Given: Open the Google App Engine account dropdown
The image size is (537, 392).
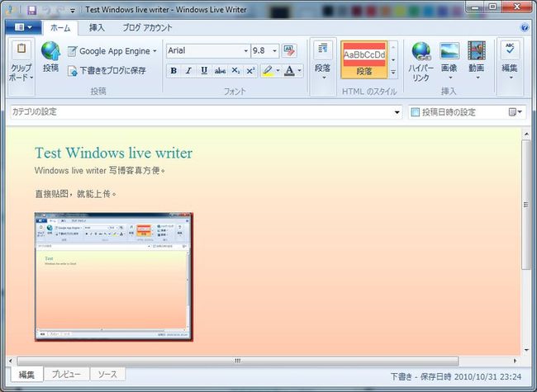Looking at the screenshot, I should (x=154, y=51).
